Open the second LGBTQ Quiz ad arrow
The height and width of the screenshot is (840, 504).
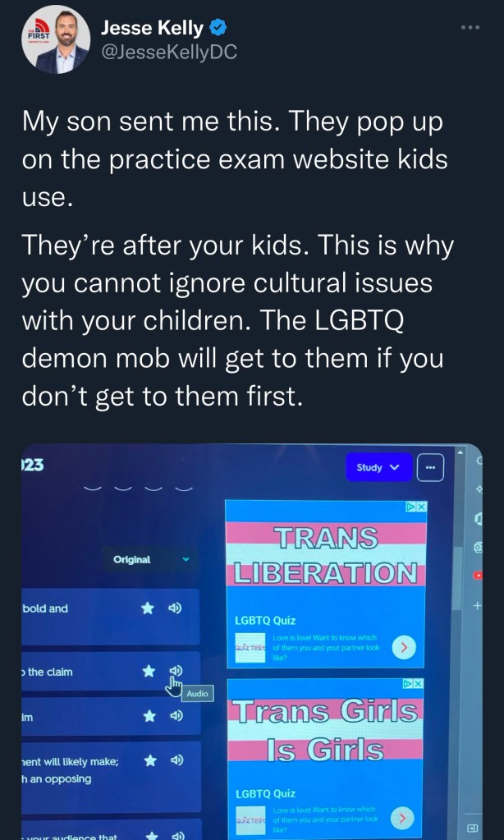(401, 818)
